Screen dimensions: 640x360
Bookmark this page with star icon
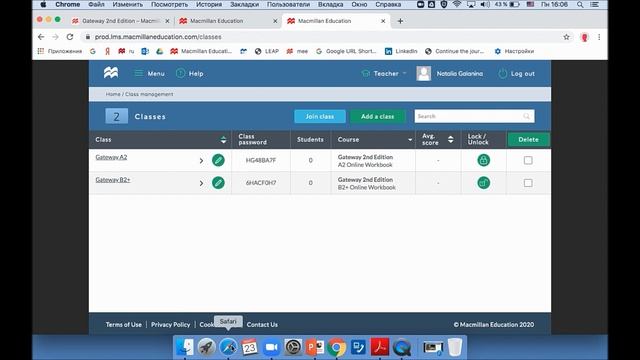point(566,37)
